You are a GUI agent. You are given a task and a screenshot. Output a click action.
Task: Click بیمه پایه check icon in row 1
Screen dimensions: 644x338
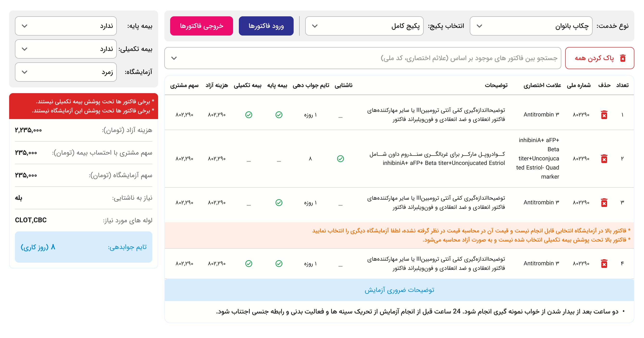[279, 115]
